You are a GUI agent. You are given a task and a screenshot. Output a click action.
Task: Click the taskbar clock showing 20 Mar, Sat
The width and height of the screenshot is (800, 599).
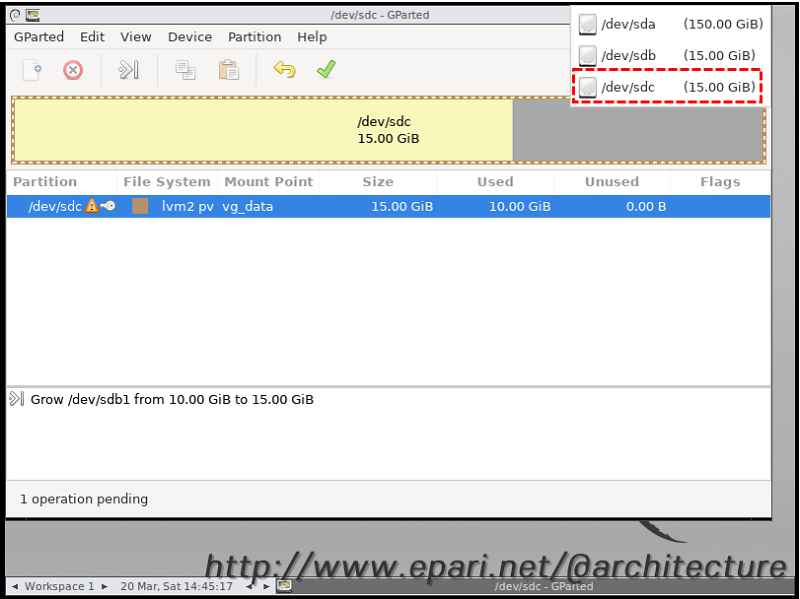pos(177,586)
